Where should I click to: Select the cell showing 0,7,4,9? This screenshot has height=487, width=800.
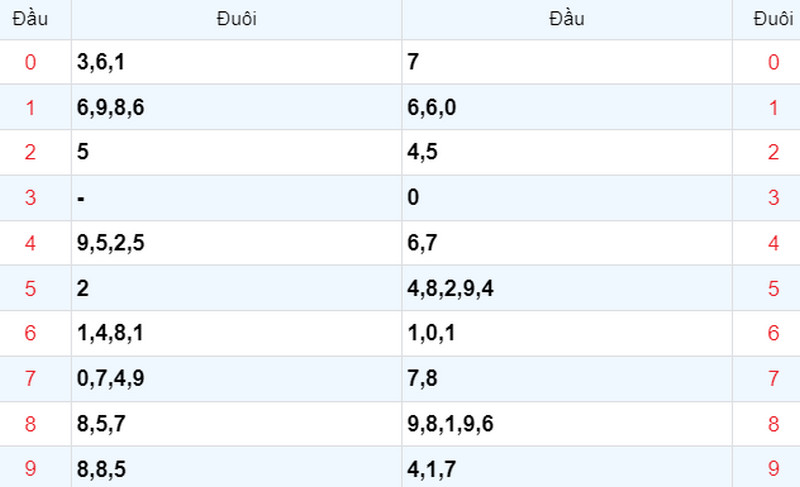(x=236, y=379)
